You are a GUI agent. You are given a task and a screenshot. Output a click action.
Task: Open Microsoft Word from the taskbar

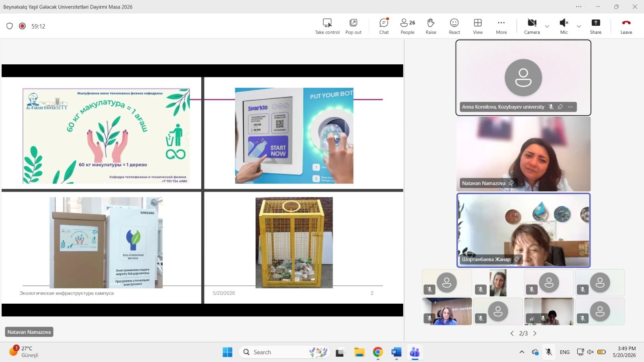(x=396, y=352)
